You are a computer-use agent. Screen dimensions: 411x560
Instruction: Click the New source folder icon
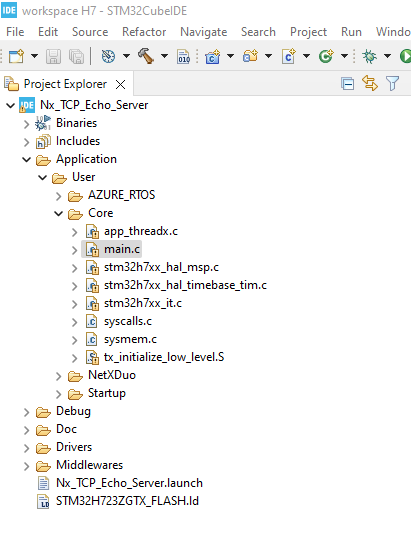[250, 56]
